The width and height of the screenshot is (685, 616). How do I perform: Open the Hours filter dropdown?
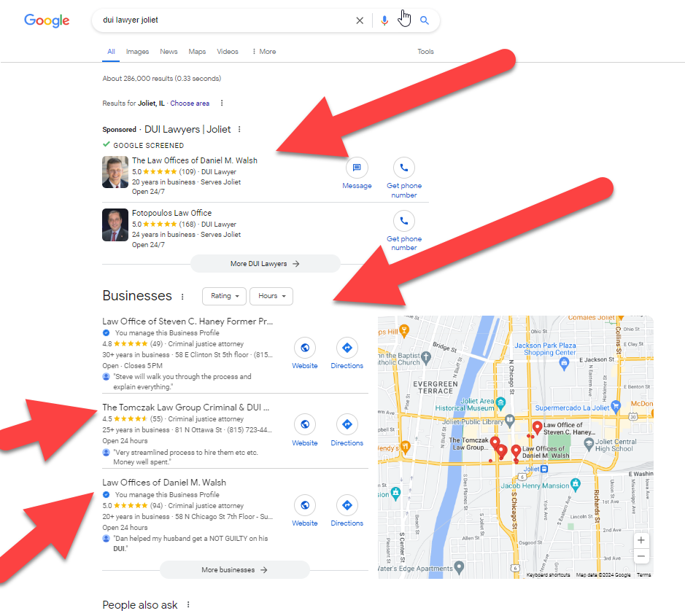tap(271, 296)
